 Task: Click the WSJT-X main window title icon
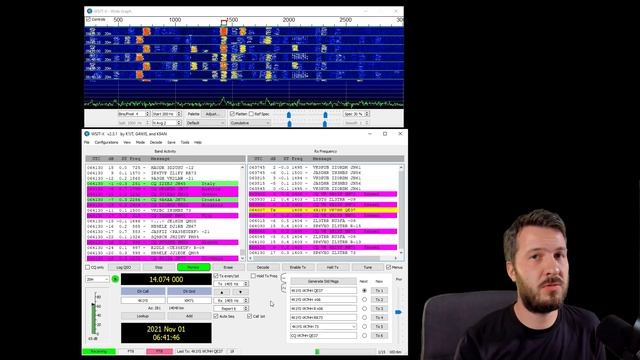[87, 134]
